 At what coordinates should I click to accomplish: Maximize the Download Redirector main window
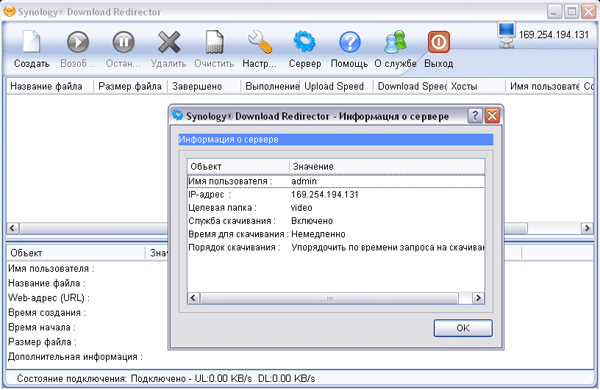(x=572, y=11)
